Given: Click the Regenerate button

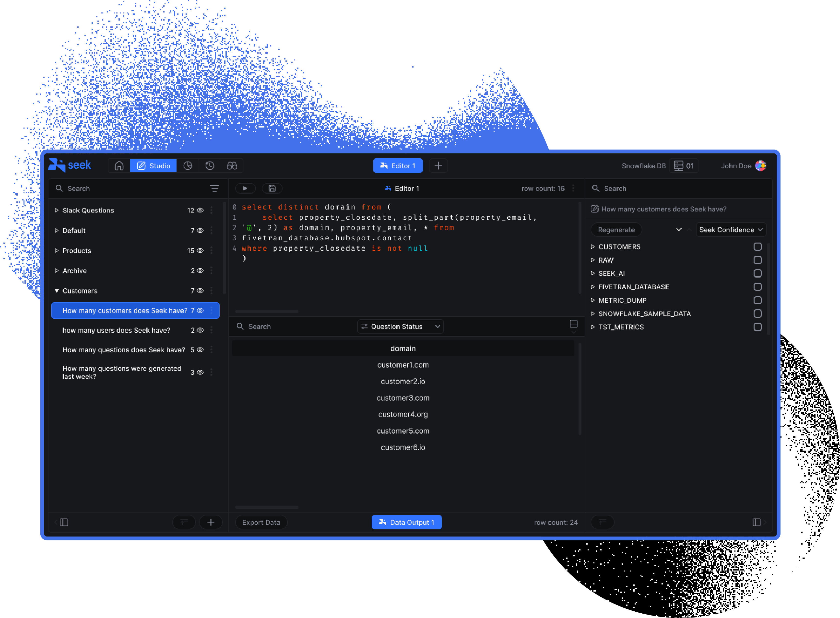Looking at the screenshot, I should 616,230.
